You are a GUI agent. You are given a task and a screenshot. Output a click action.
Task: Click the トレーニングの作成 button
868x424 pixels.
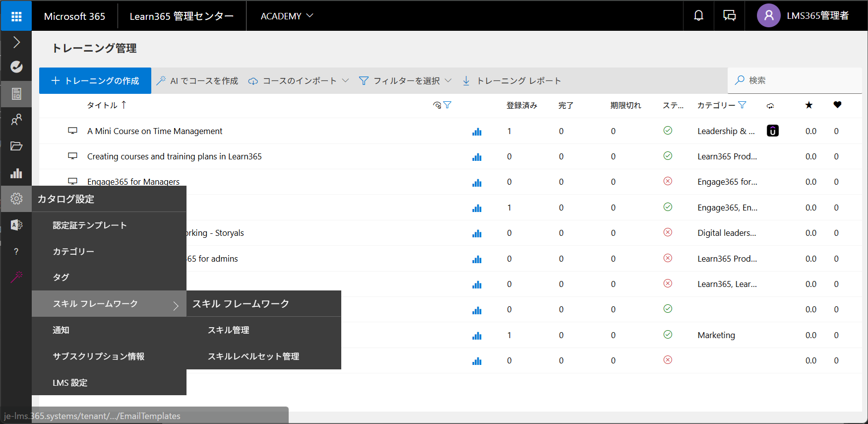(x=95, y=80)
